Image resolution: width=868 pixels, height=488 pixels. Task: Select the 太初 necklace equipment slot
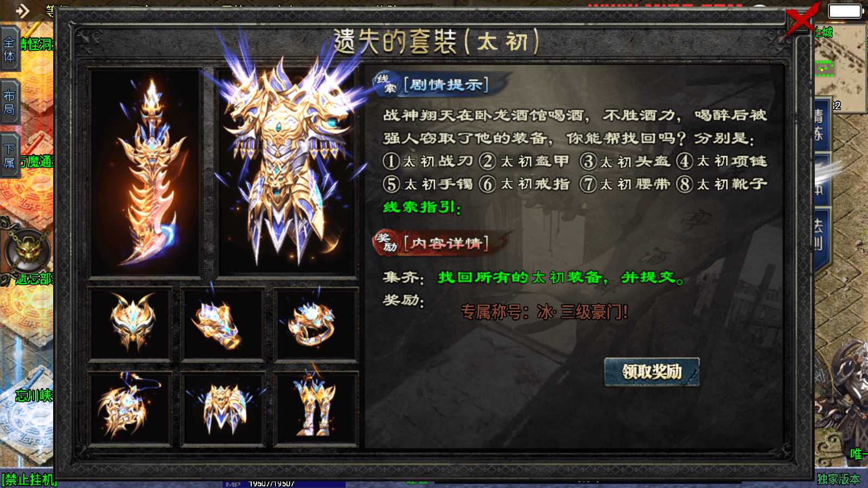tap(130, 409)
